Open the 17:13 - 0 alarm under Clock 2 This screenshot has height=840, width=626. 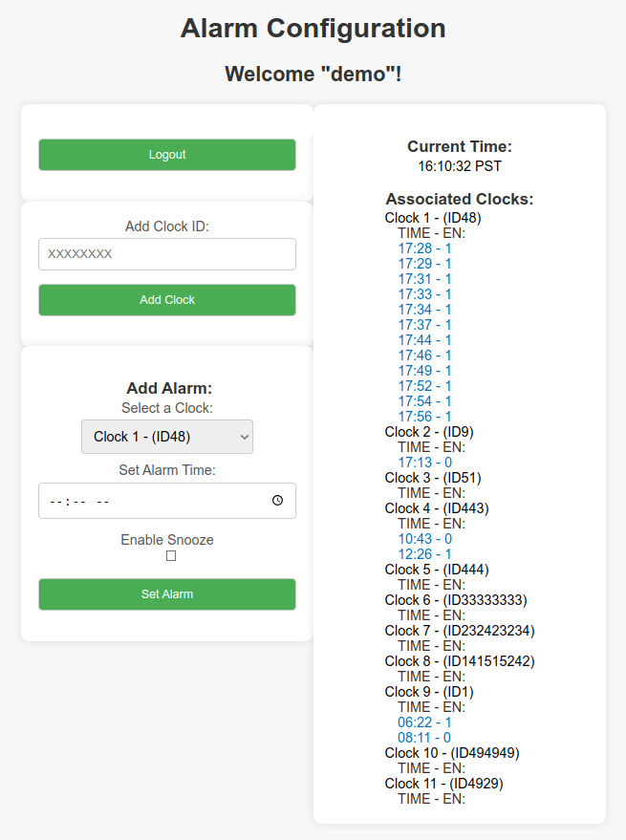click(x=424, y=463)
